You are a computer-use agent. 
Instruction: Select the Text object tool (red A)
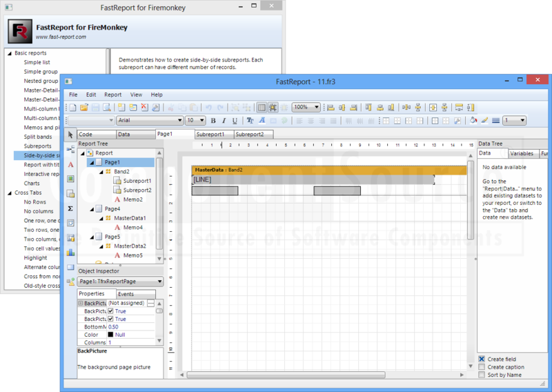tap(71, 164)
